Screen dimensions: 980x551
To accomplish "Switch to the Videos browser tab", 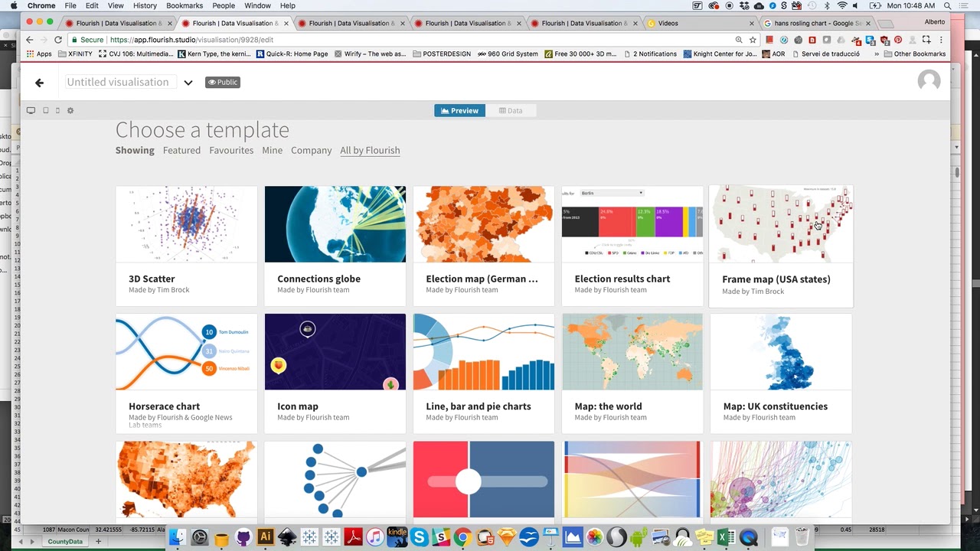I will [x=701, y=23].
